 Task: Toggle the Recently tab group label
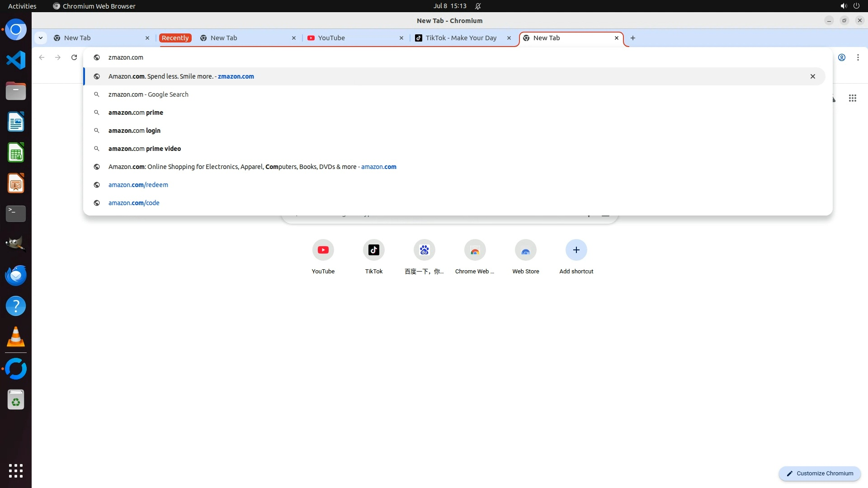click(x=175, y=38)
